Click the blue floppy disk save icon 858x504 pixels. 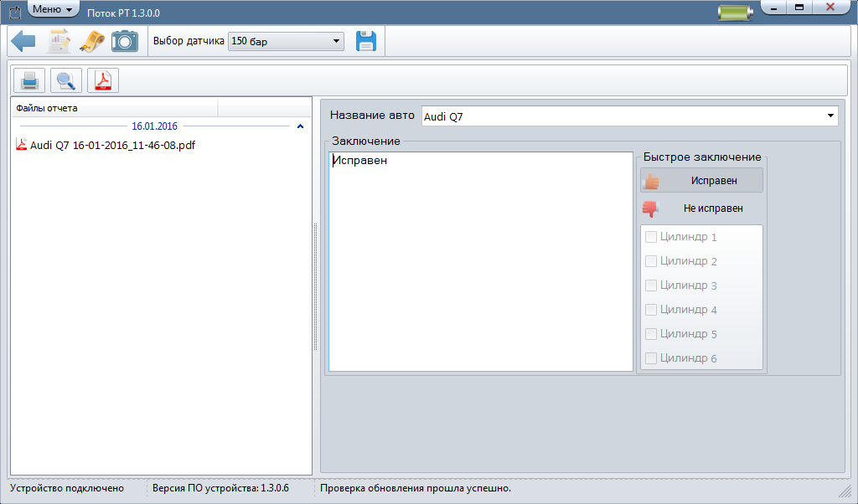366,41
